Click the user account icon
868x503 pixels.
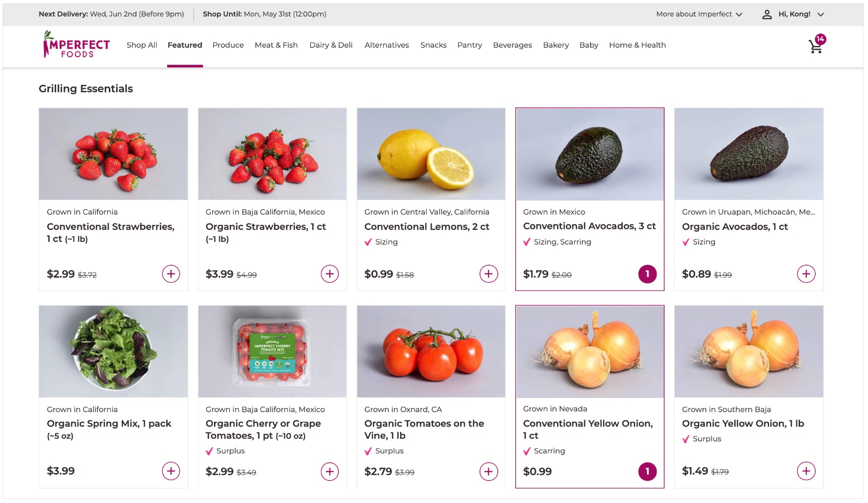(x=767, y=14)
